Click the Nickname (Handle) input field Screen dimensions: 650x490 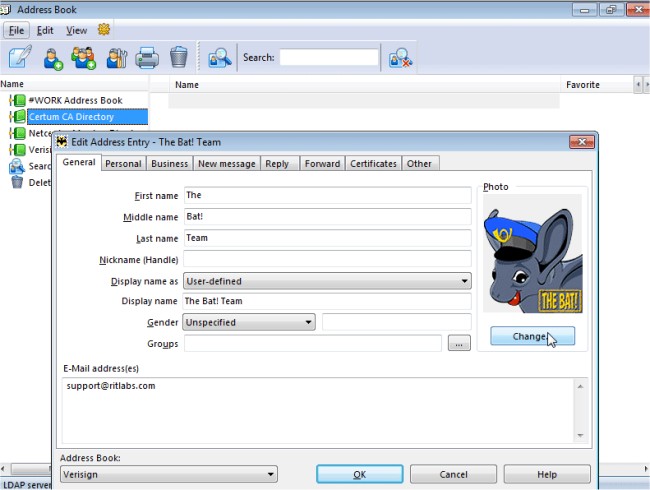(x=326, y=260)
